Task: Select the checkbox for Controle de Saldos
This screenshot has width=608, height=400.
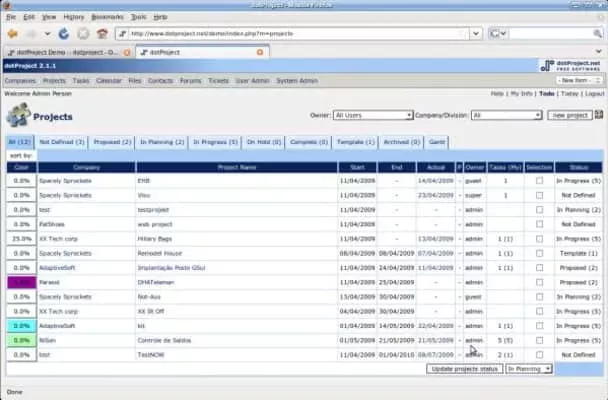Action: pos(539,341)
